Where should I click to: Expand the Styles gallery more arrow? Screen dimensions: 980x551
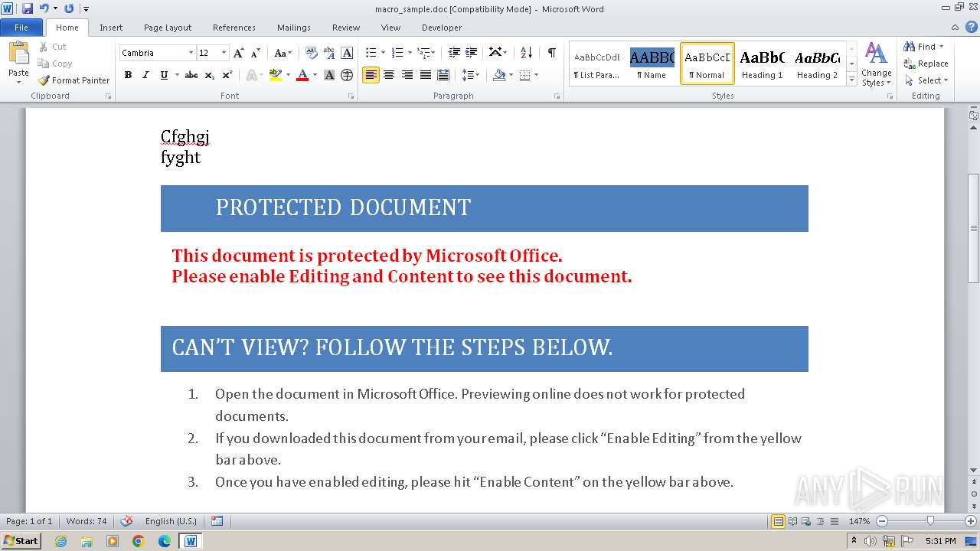point(852,80)
